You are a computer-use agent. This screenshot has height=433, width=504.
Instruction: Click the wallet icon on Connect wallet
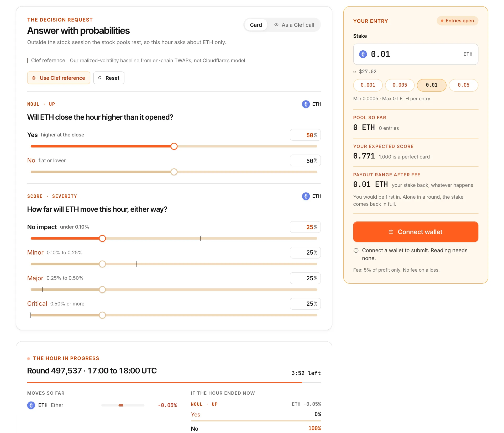[391, 232]
